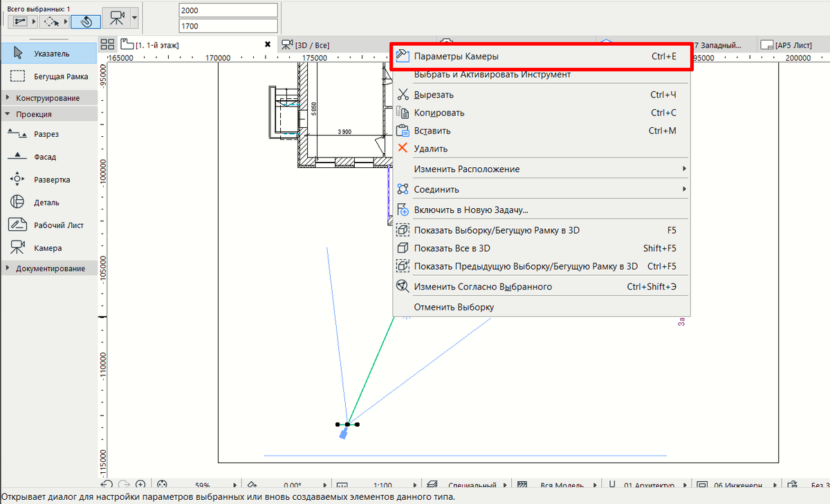The width and height of the screenshot is (830, 504).
Task: Click the field showing 1700
Action: coord(228,26)
